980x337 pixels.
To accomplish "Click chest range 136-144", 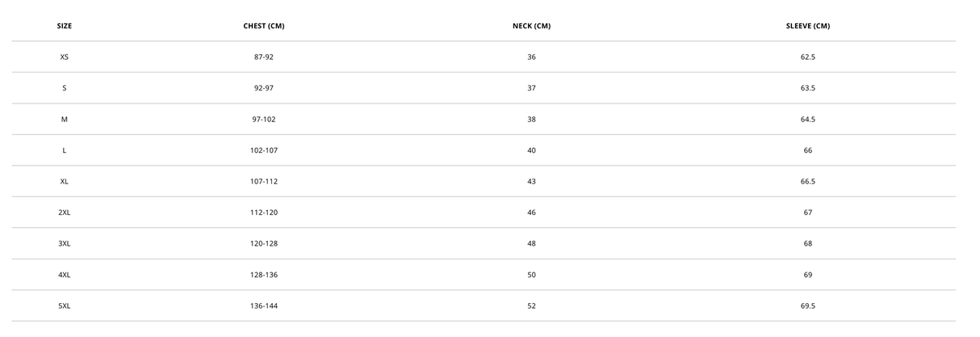I will point(264,306).
